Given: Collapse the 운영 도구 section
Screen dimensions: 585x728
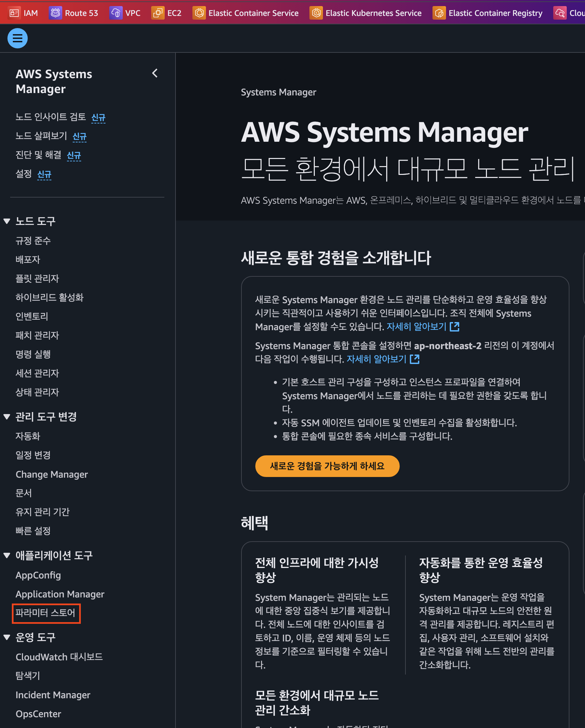Looking at the screenshot, I should (7, 637).
